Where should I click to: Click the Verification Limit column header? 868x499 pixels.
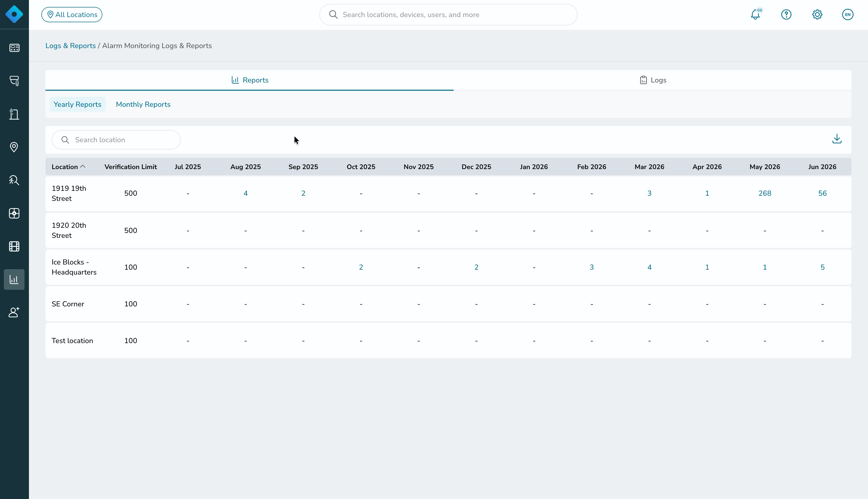(x=130, y=167)
